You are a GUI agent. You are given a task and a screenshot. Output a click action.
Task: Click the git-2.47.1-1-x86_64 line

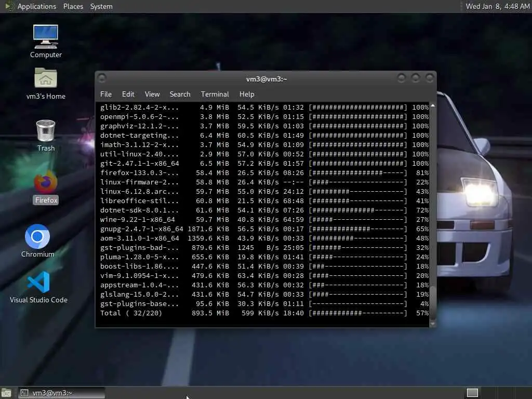tap(264, 164)
